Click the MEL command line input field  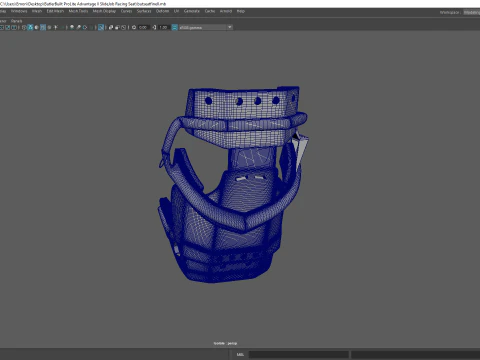[299, 354]
